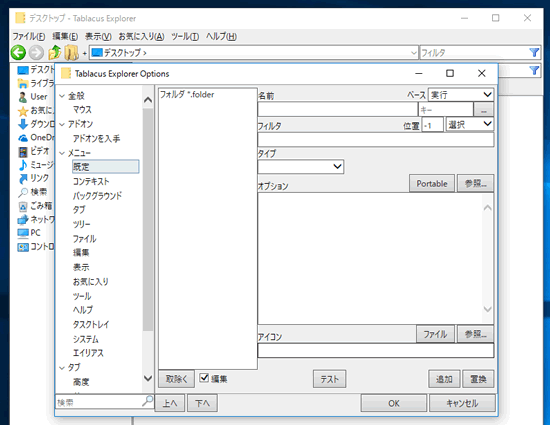The height and width of the screenshot is (425, 550).
Task: Click 参照 button beside the ファイル button
Action: click(x=476, y=334)
